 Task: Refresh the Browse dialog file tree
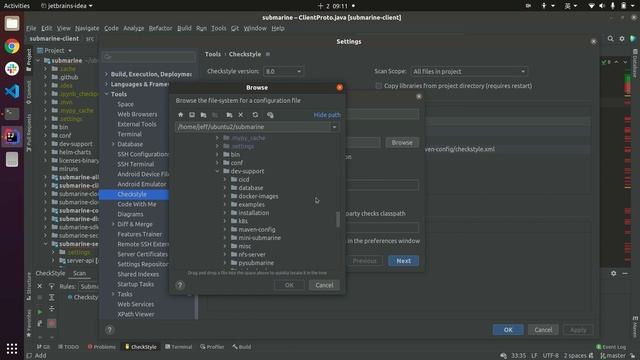click(x=255, y=115)
